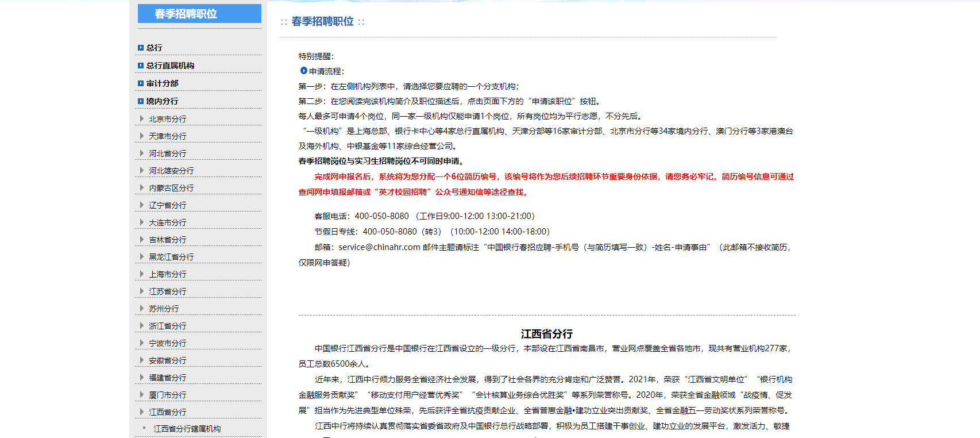Open the 总行直属机构 category link
The height and width of the screenshot is (438, 980).
(170, 66)
